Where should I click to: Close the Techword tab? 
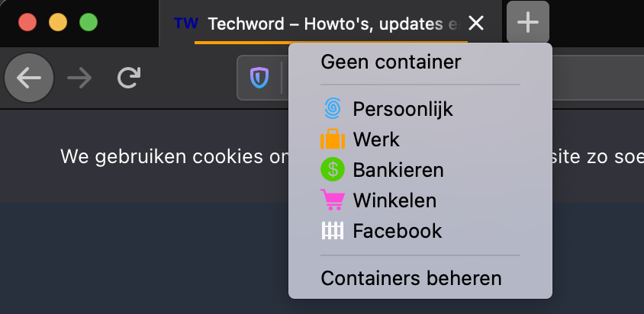(x=476, y=24)
